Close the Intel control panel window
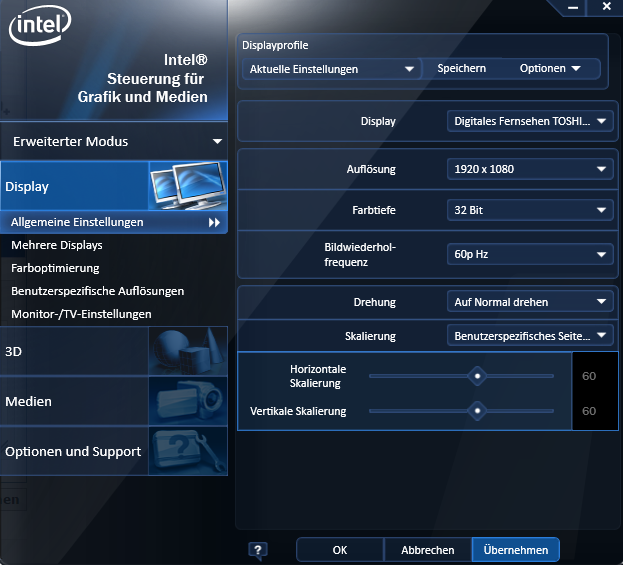 point(606,7)
